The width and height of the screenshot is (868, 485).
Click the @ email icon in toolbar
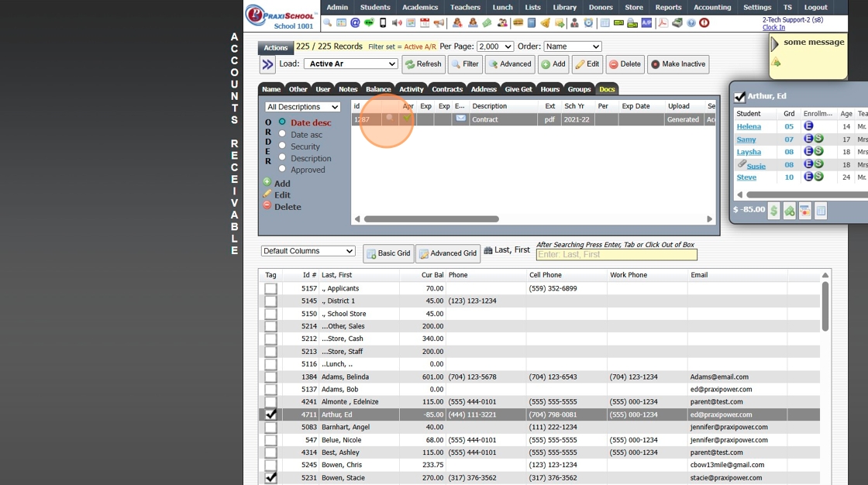pos(355,22)
